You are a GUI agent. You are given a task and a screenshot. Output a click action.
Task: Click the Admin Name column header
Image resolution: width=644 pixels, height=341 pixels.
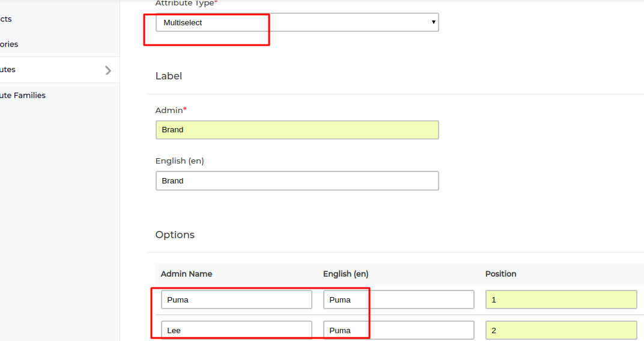(x=186, y=274)
